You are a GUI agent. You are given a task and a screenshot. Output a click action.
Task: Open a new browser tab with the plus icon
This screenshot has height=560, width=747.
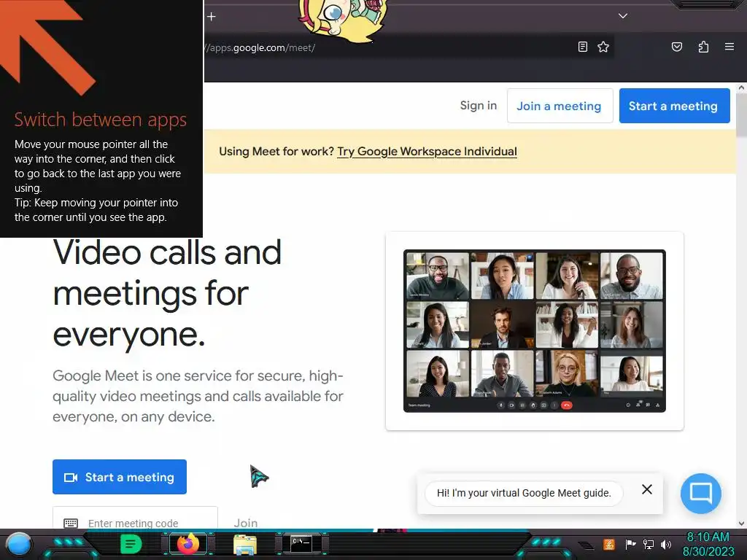[x=212, y=17]
